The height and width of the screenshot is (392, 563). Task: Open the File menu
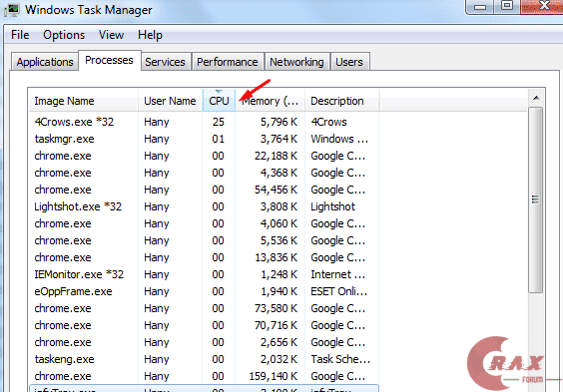[x=20, y=35]
